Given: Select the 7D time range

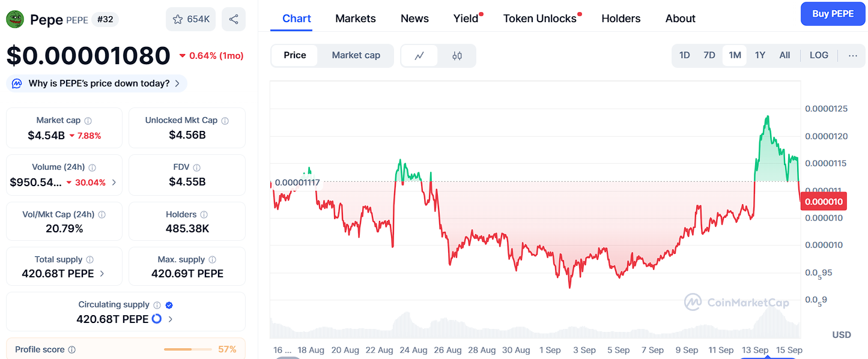Looking at the screenshot, I should [x=709, y=56].
